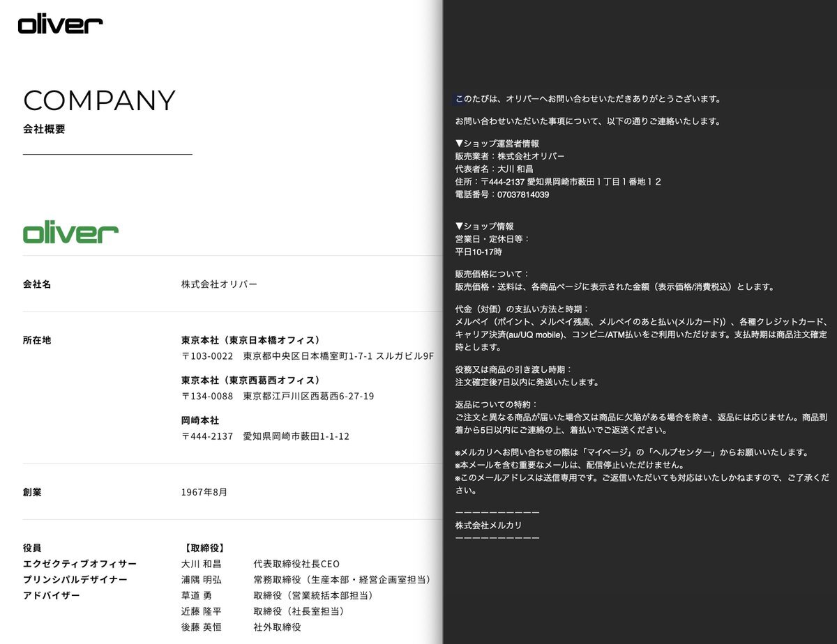Select the 社外取締役 title

(x=277, y=627)
